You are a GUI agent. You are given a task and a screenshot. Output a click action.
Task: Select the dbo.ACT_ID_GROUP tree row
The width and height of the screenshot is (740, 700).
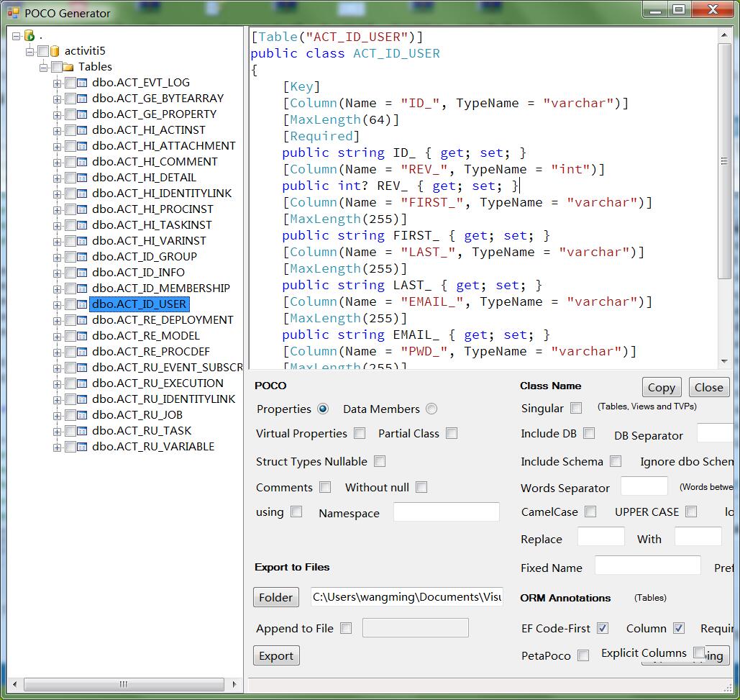pos(145,256)
